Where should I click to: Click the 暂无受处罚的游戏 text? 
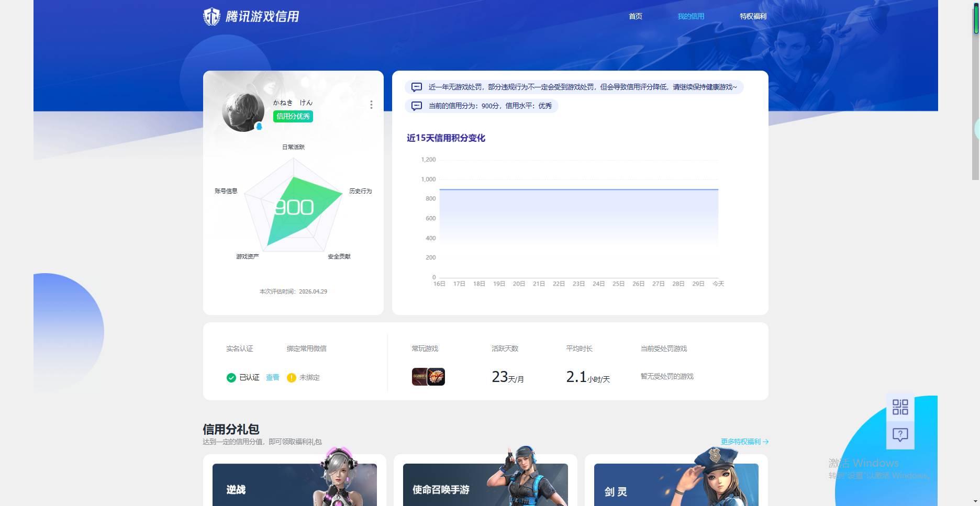[667, 376]
